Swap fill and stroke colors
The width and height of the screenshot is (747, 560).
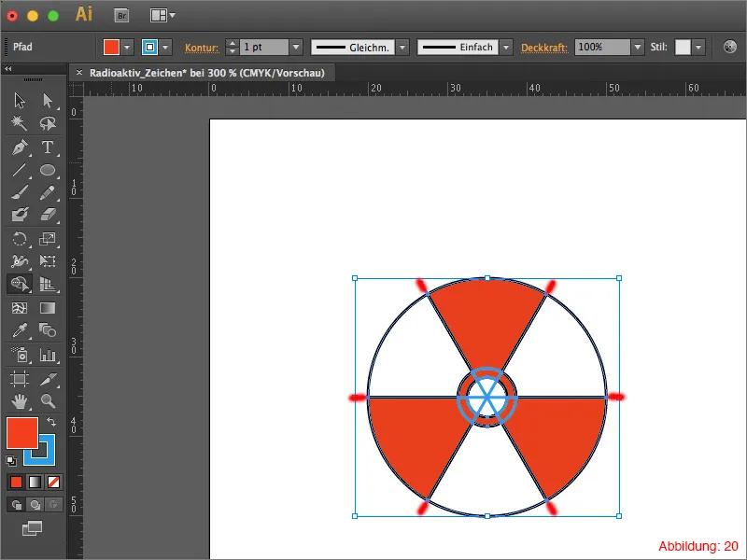click(x=51, y=422)
